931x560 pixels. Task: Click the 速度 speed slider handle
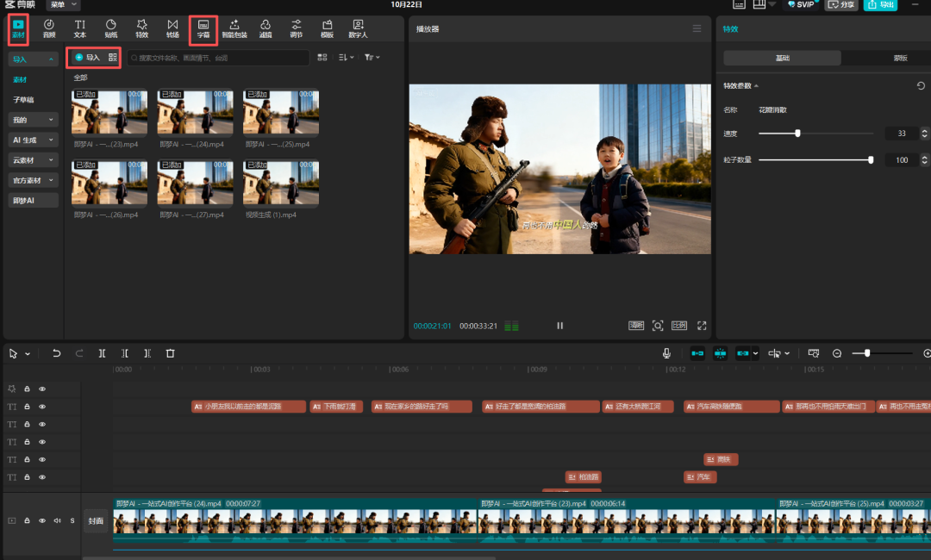pyautogui.click(x=797, y=134)
